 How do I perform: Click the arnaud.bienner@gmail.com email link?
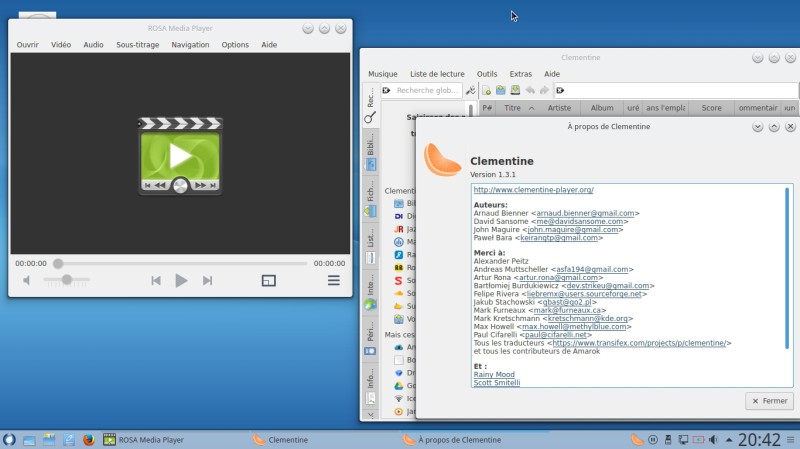point(585,213)
